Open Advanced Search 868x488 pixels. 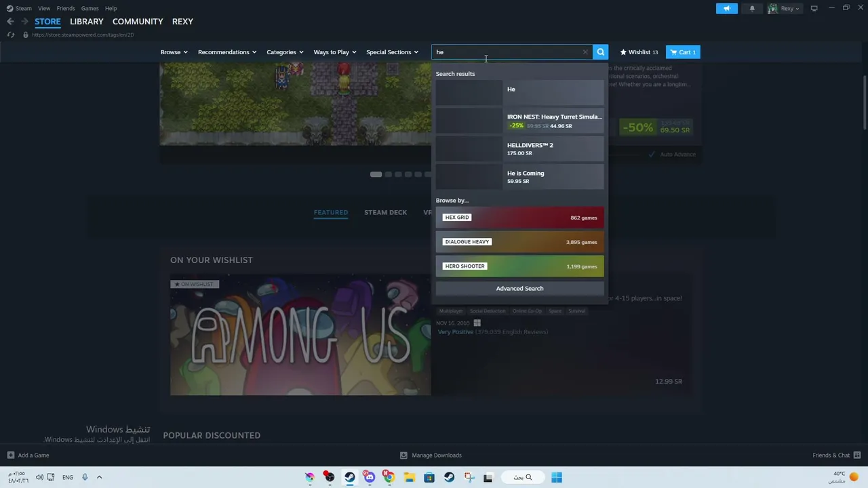coord(519,289)
